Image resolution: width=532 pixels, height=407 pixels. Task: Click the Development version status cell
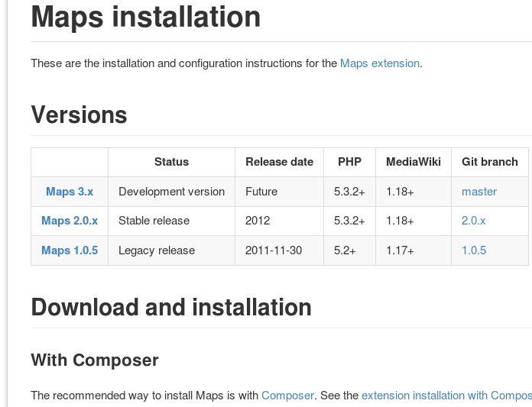[171, 192]
